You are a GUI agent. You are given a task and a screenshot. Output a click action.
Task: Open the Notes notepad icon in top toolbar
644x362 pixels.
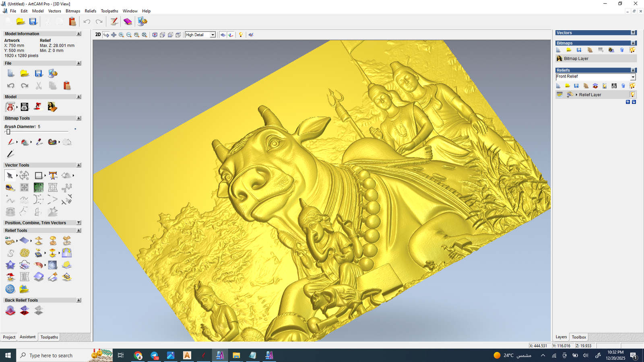114,22
